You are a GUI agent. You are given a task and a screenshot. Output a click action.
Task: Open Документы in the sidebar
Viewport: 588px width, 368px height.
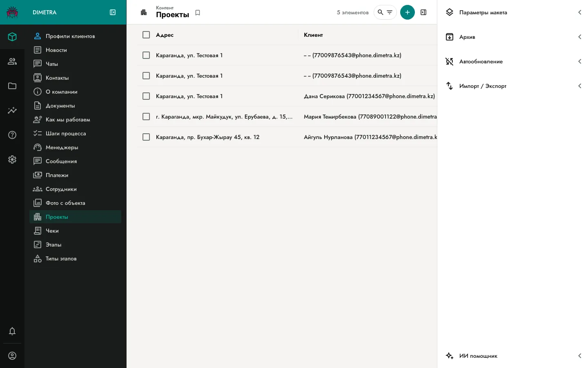coord(76,105)
